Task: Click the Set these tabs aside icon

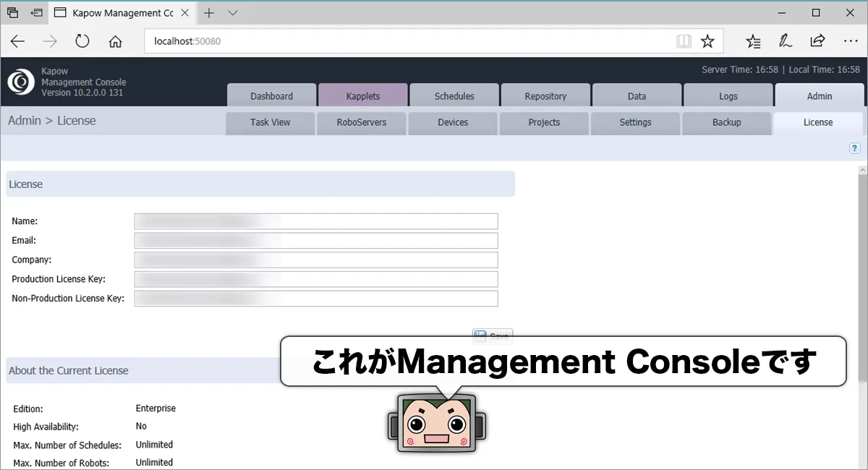Action: click(36, 13)
